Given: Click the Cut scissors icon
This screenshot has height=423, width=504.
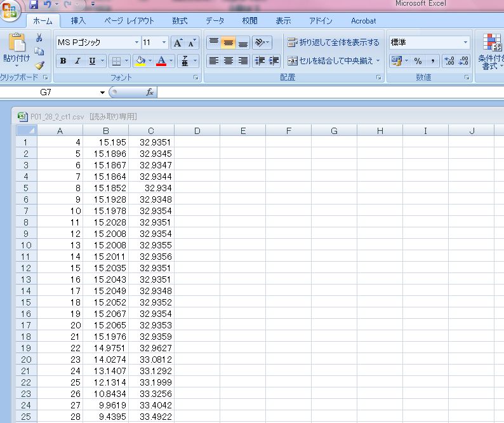Looking at the screenshot, I should pyautogui.click(x=39, y=38).
